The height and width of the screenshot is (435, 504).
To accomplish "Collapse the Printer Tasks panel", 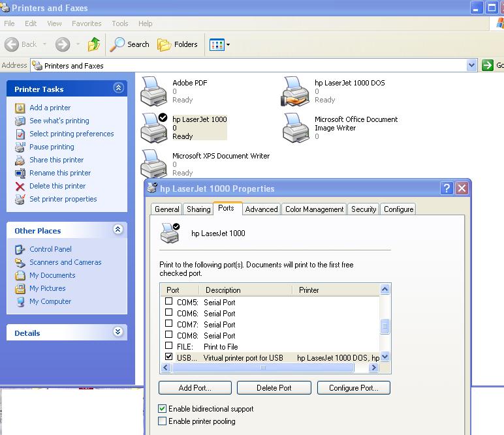I will tap(118, 88).
